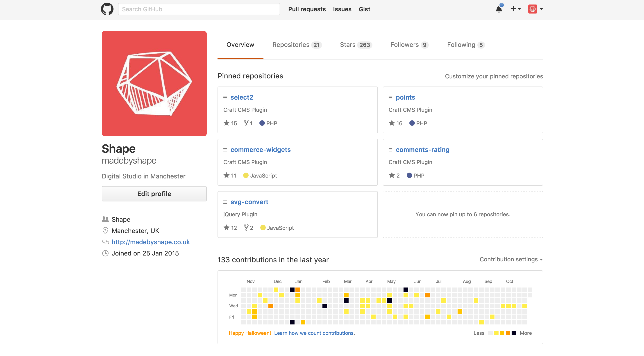Open the points repository link

pos(405,97)
